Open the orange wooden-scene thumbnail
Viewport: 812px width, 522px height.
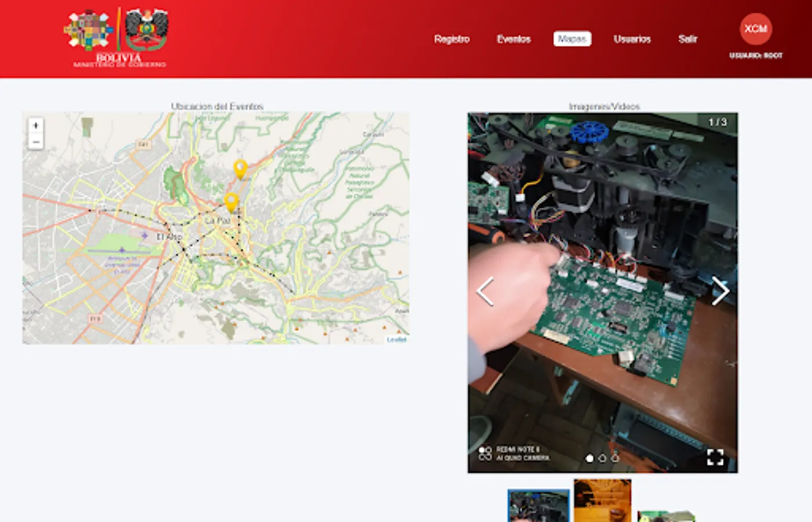pyautogui.click(x=602, y=500)
